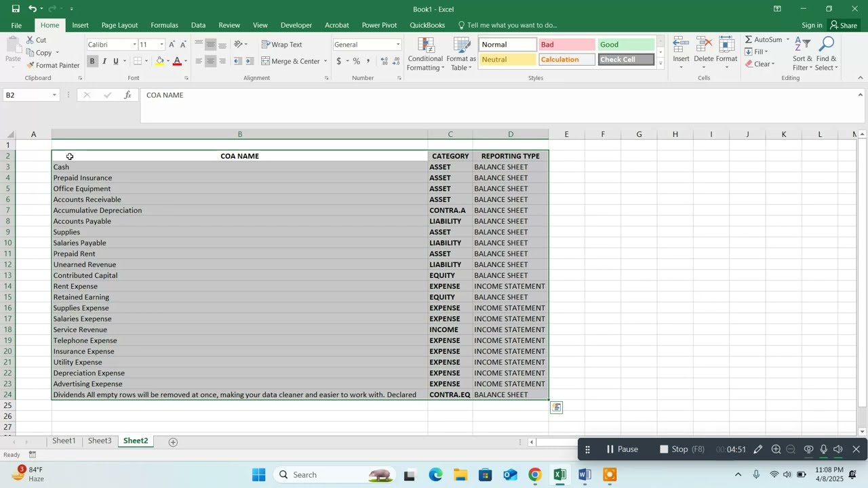Select the Format Painter brush
Viewport: 868px width, 488px height.
(31, 65)
